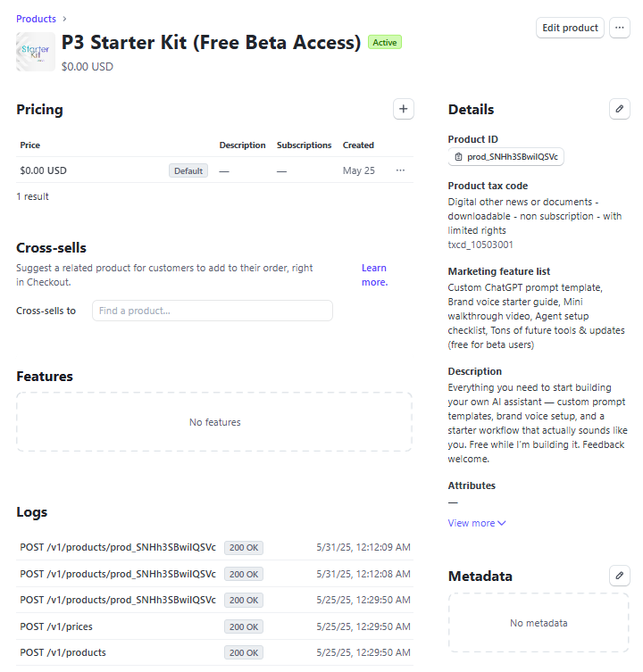The height and width of the screenshot is (672, 643).
Task: Click the Edit product button
Action: pyautogui.click(x=570, y=28)
